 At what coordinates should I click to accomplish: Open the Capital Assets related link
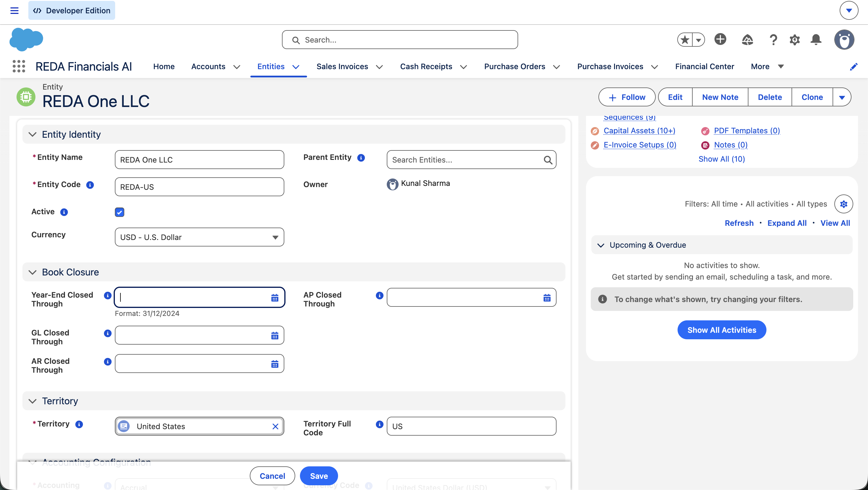tap(639, 131)
